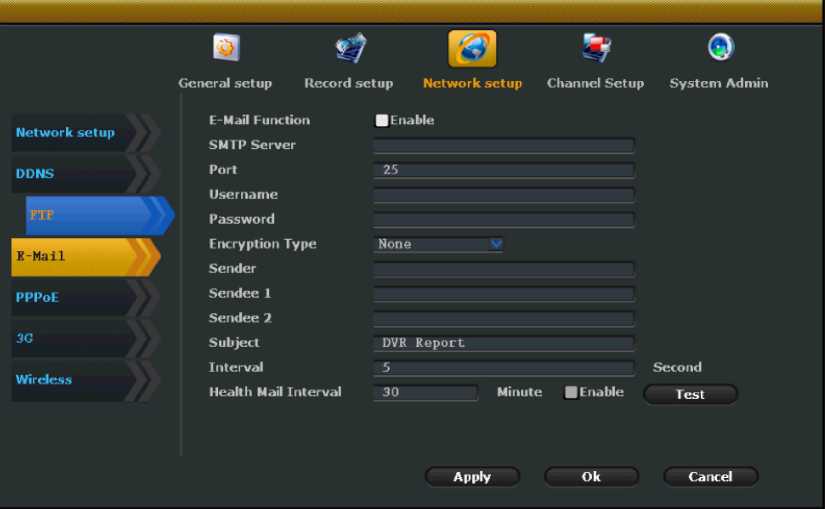Click the Apply button

pyautogui.click(x=472, y=477)
